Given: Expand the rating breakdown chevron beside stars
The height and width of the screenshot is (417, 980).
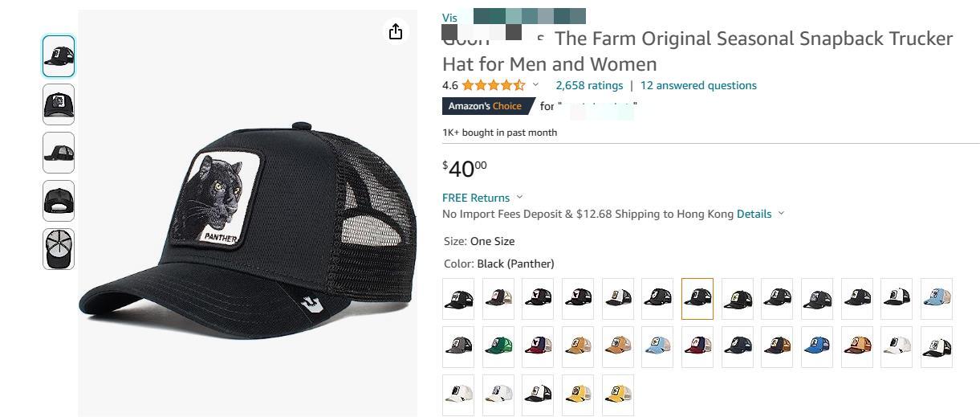Looking at the screenshot, I should coord(535,84).
